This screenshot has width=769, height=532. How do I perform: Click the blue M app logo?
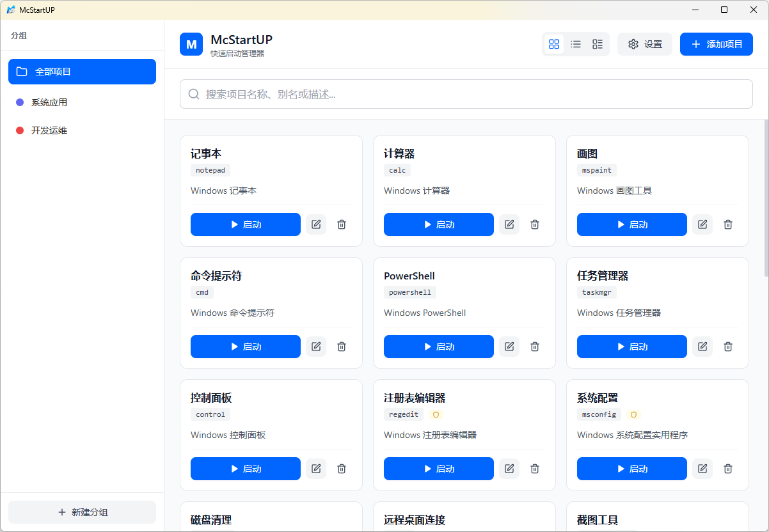[191, 44]
